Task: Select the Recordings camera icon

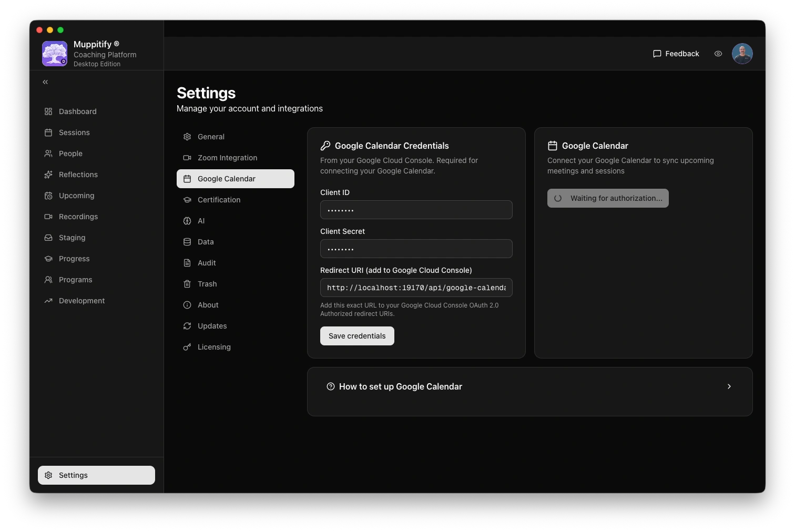Action: pos(48,217)
